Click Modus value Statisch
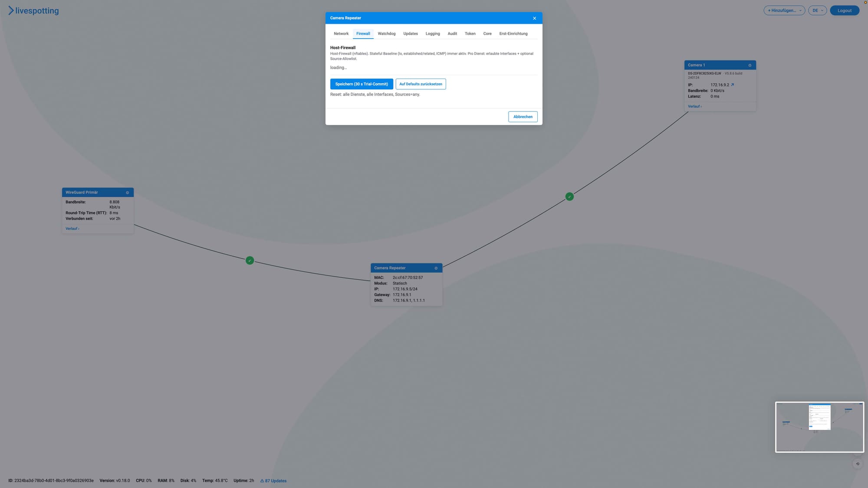 coord(400,283)
